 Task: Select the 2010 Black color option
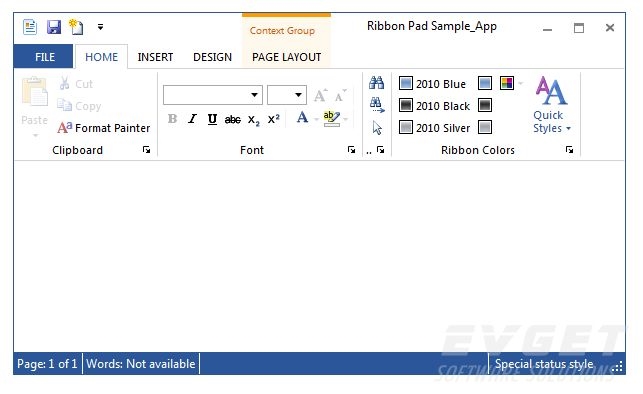point(434,106)
